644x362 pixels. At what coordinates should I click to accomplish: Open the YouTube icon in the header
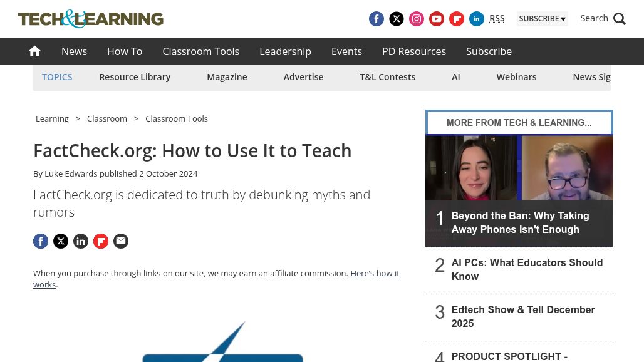point(437,19)
